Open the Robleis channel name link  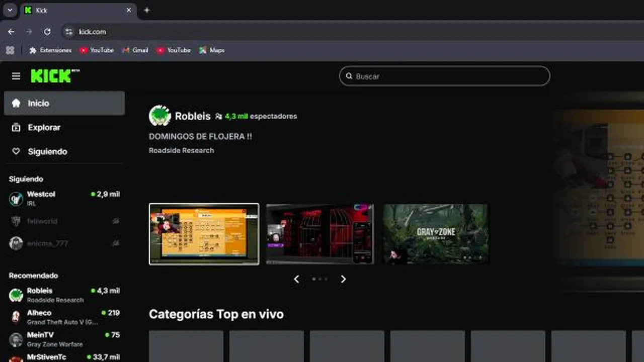coord(193,116)
